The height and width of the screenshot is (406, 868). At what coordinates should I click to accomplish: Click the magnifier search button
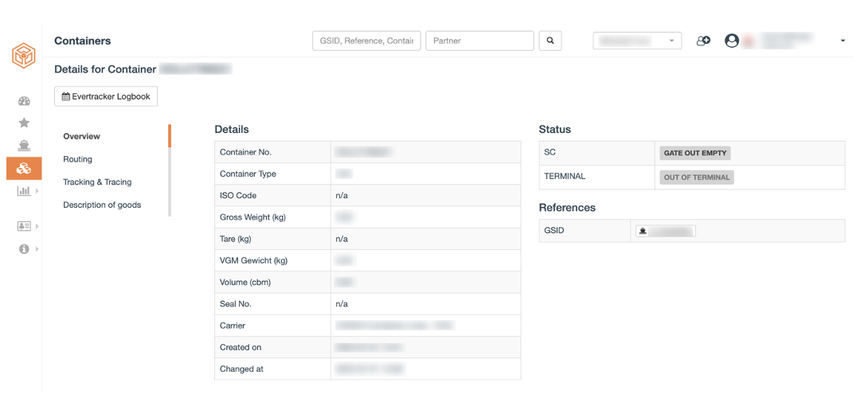pos(550,41)
